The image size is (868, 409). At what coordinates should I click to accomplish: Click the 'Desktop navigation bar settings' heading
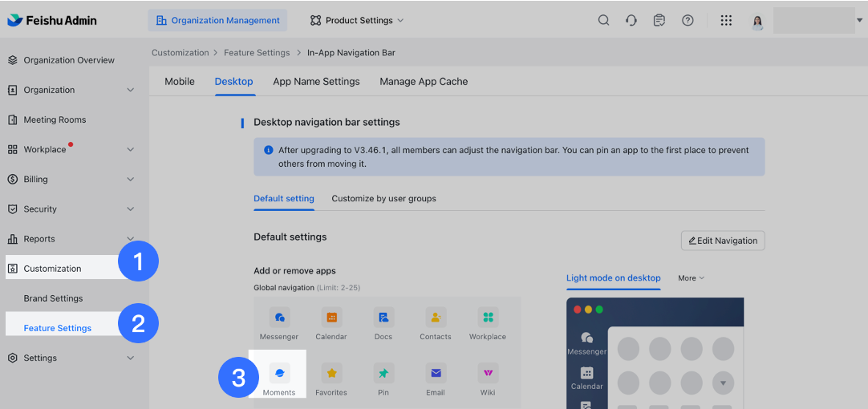pos(327,123)
